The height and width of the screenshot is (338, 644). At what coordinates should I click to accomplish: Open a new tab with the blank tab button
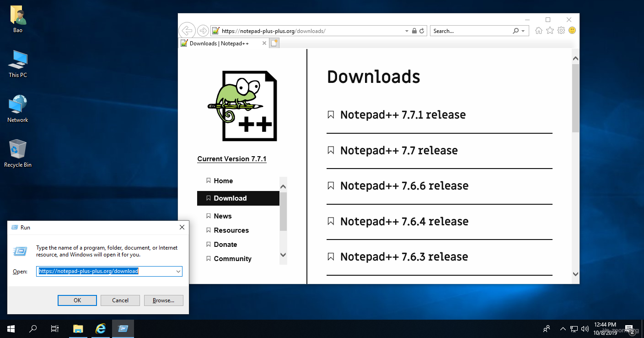274,43
